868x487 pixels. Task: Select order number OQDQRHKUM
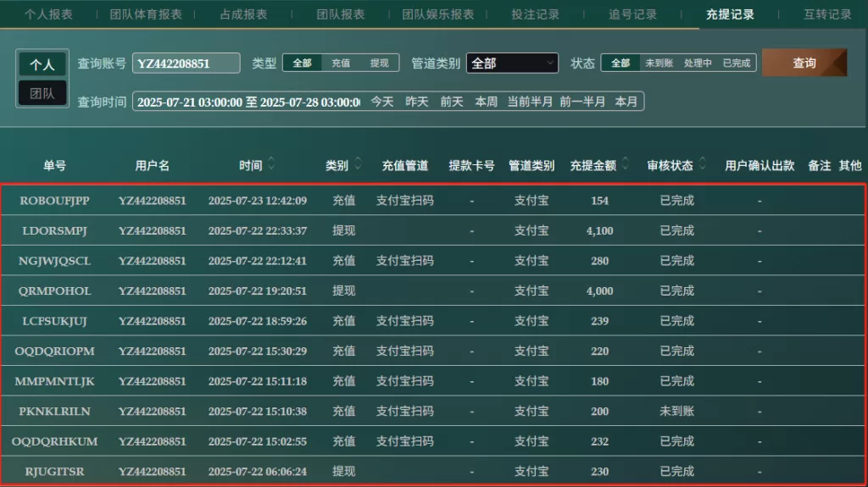[54, 441]
